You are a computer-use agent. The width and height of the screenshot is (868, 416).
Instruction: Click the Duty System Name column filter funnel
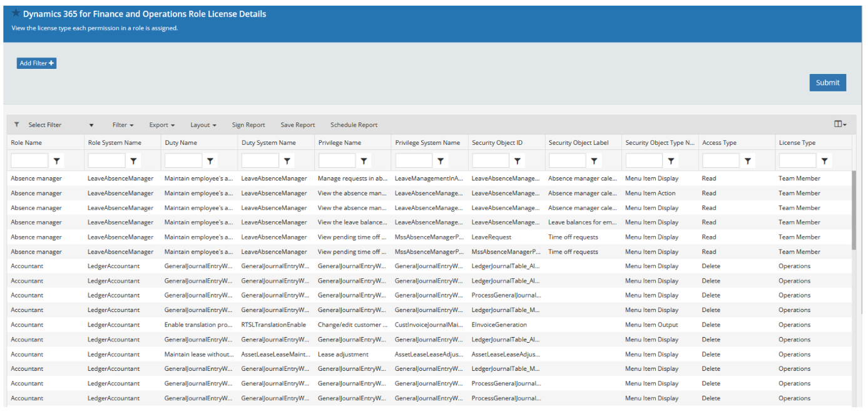287,161
